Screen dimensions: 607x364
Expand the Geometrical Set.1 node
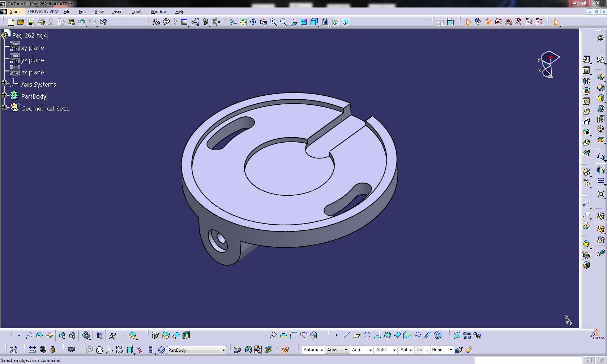(x=4, y=107)
